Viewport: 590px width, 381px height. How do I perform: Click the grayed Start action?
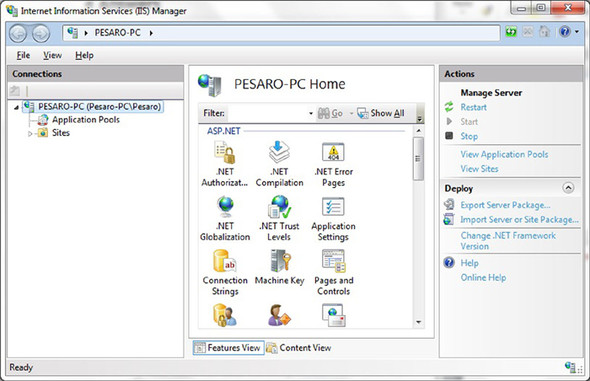click(469, 121)
